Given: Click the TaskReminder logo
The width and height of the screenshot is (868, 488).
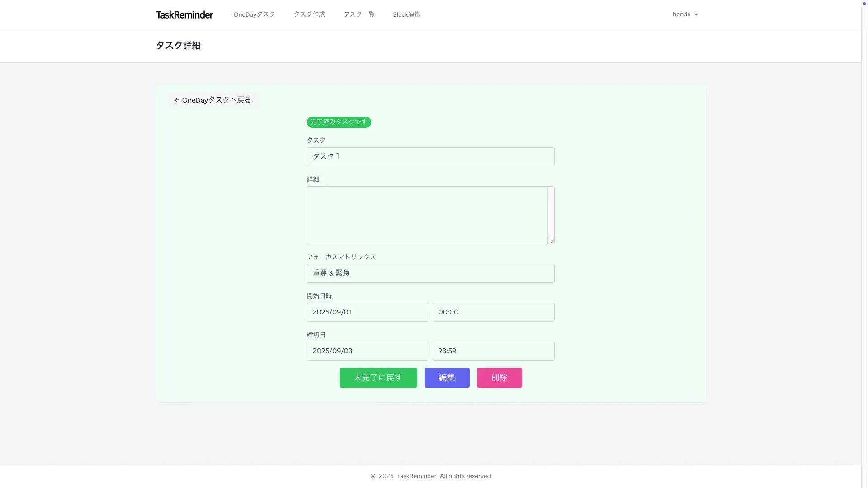Looking at the screenshot, I should click(x=184, y=14).
